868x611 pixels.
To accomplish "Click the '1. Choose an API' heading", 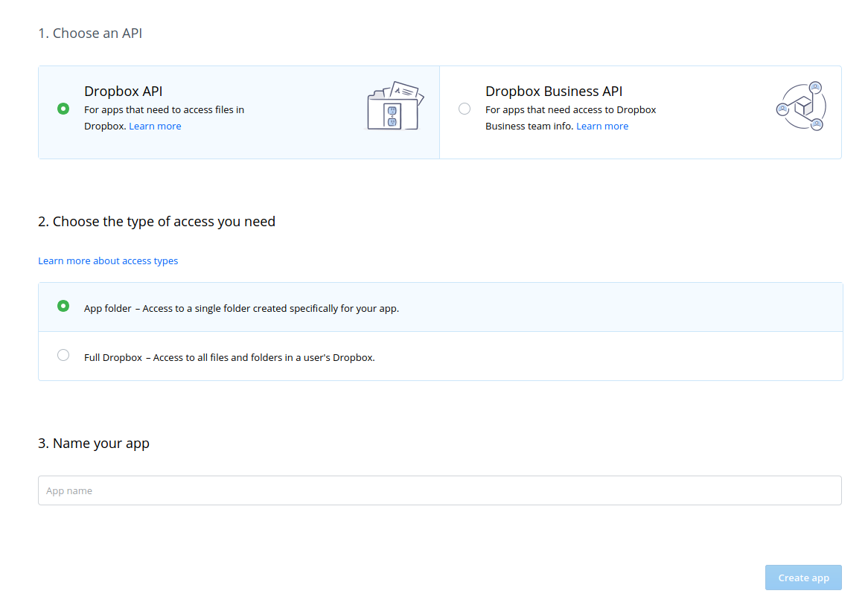I will click(90, 33).
